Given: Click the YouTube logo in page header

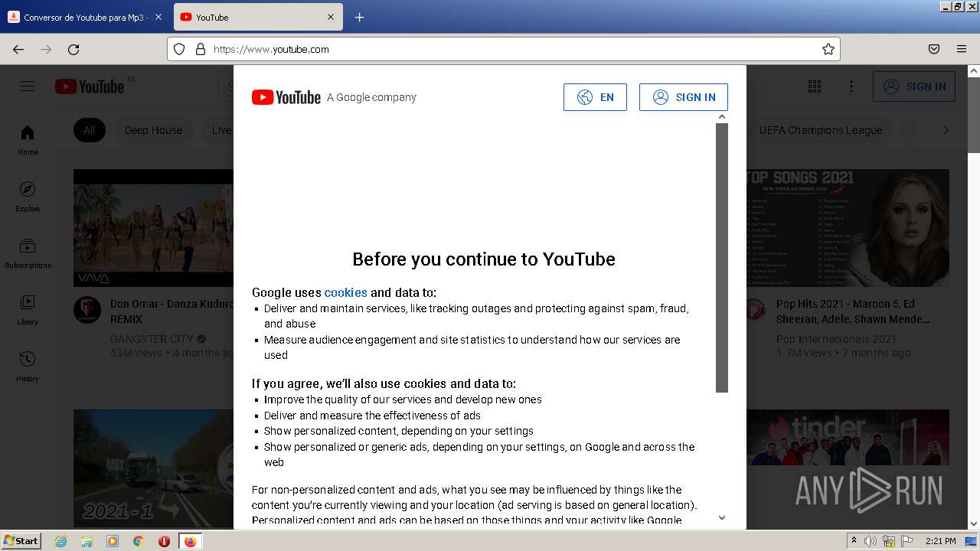Looking at the screenshot, I should (90, 86).
